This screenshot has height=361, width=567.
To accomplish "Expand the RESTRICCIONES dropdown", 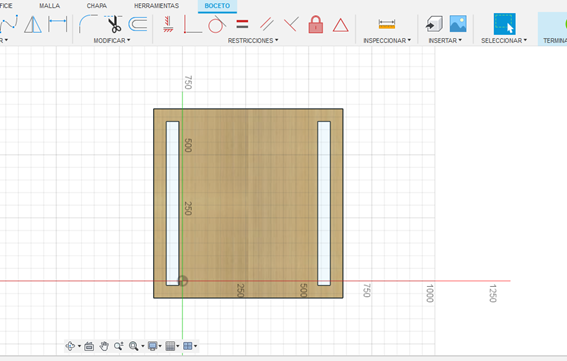I will tap(253, 41).
